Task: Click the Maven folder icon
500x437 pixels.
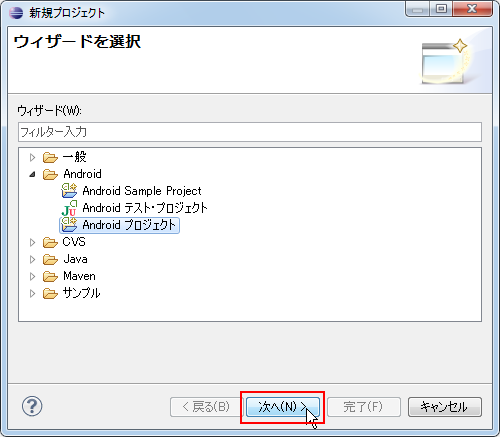Action: (50, 276)
